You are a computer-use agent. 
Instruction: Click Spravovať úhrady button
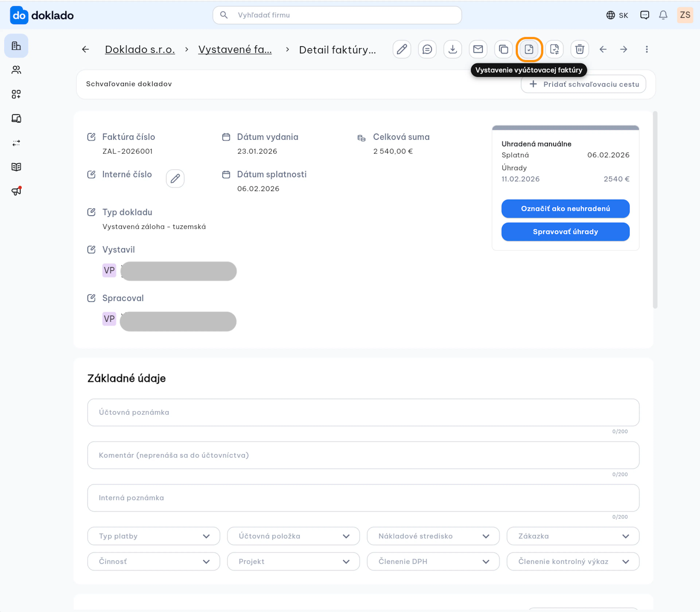point(565,232)
